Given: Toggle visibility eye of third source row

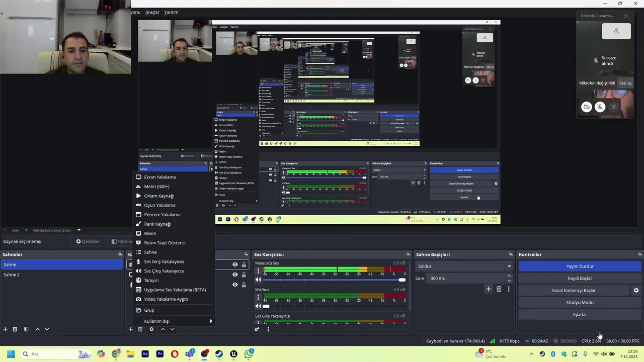Looking at the screenshot, I should pos(235,285).
